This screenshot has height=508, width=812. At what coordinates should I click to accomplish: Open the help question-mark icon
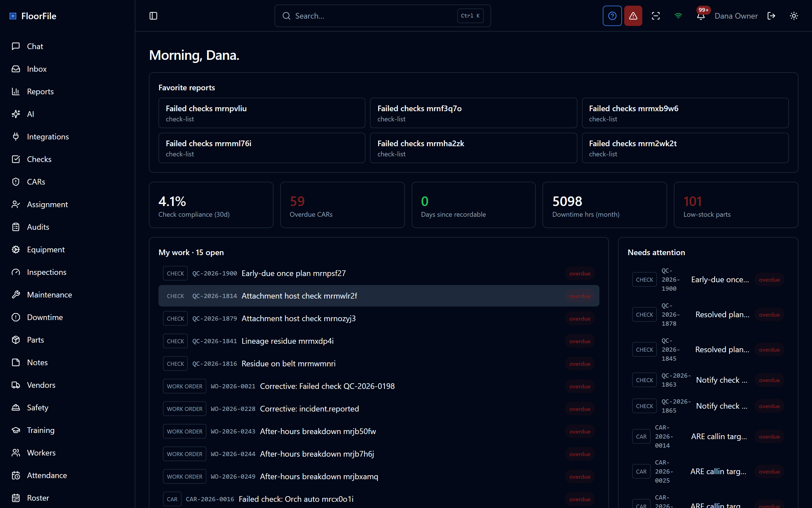pyautogui.click(x=612, y=16)
